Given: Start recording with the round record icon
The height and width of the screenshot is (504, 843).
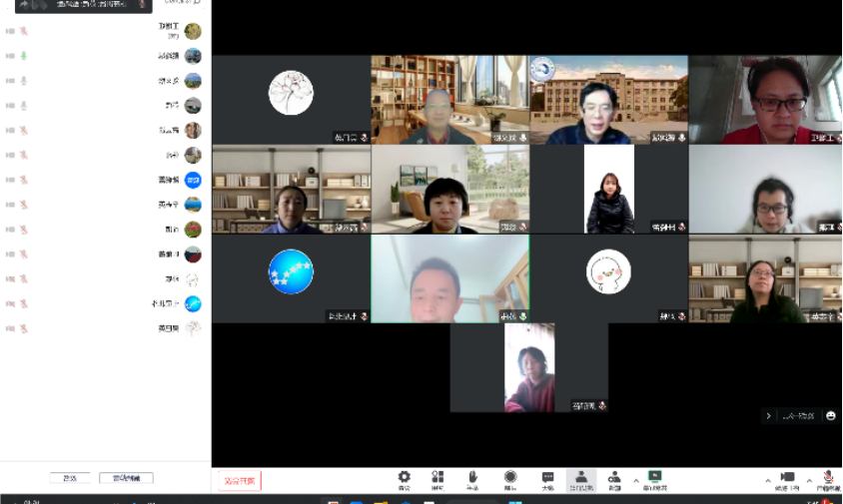Looking at the screenshot, I should (x=510, y=479).
